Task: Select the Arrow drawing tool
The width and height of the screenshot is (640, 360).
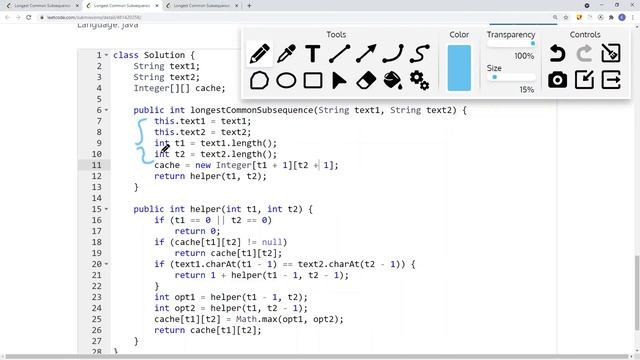Action: tap(366, 53)
